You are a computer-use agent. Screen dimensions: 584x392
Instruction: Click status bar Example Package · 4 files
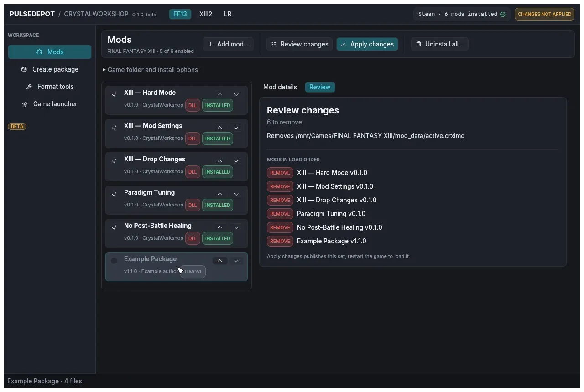(x=45, y=381)
